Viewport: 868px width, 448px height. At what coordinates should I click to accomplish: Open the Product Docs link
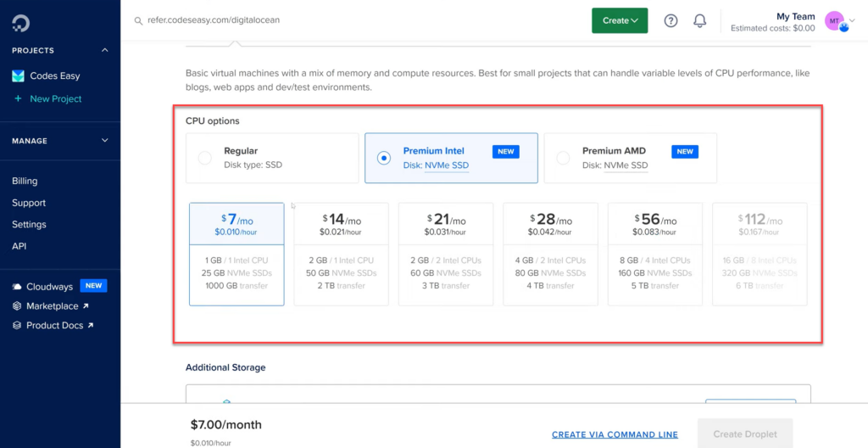(x=55, y=326)
